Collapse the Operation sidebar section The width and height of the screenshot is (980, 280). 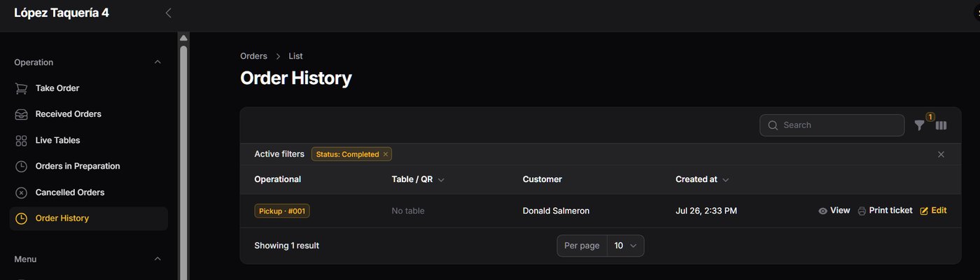tap(157, 62)
